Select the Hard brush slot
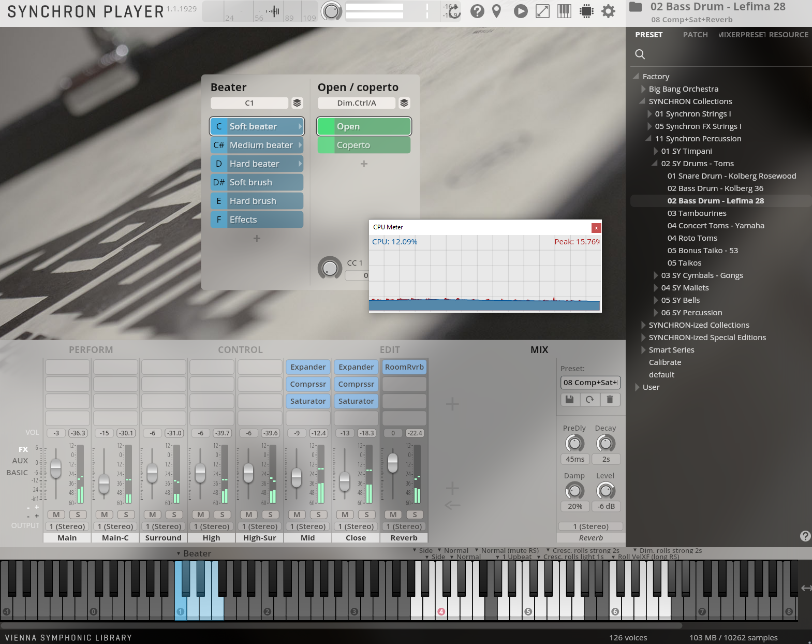Viewport: 812px width, 644px height. pos(257,201)
